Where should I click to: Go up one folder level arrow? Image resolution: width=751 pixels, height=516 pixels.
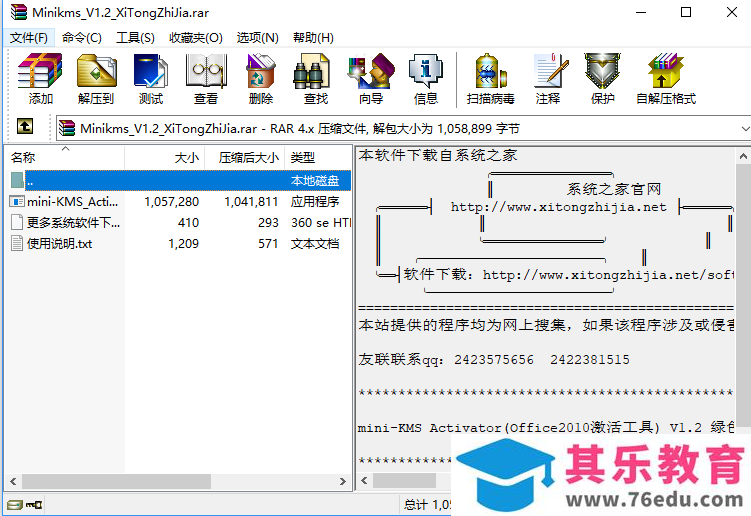[x=25, y=126]
